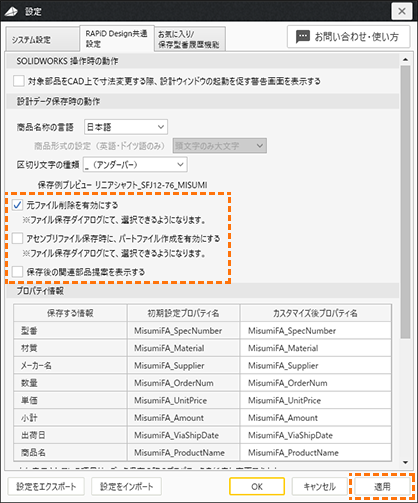Click 設定をインポート button
Screen dimensions: 418x503
126,487
